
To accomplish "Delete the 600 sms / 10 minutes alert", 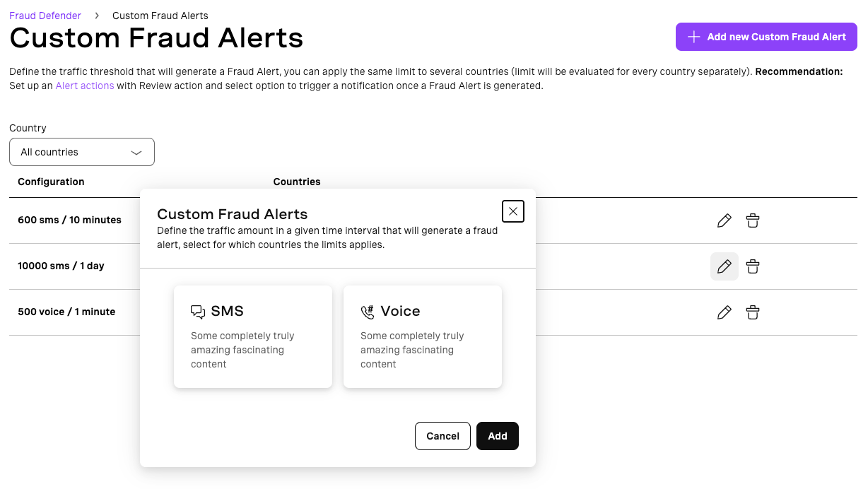I will pyautogui.click(x=753, y=220).
